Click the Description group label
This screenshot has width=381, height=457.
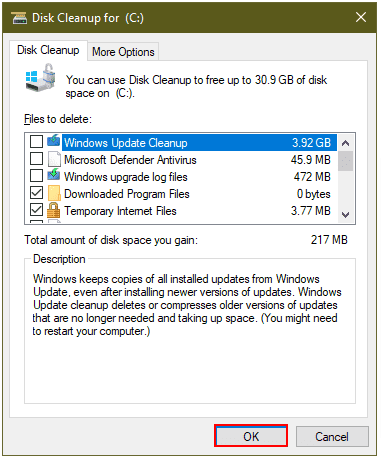click(x=59, y=259)
